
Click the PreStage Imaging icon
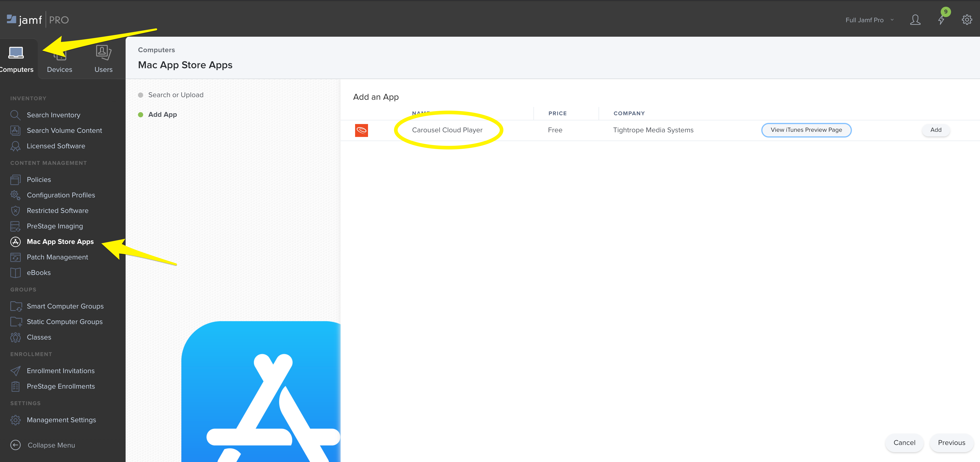[x=15, y=226]
